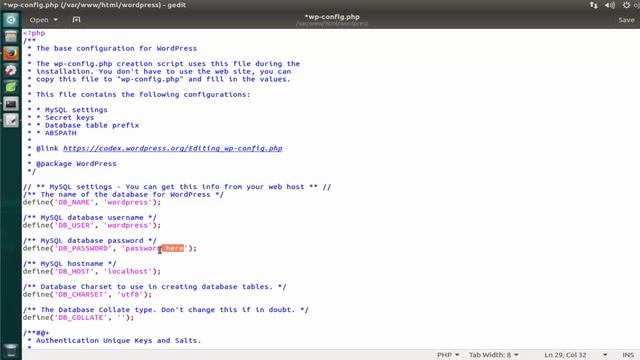
Task: Click the Save button
Action: point(626,20)
